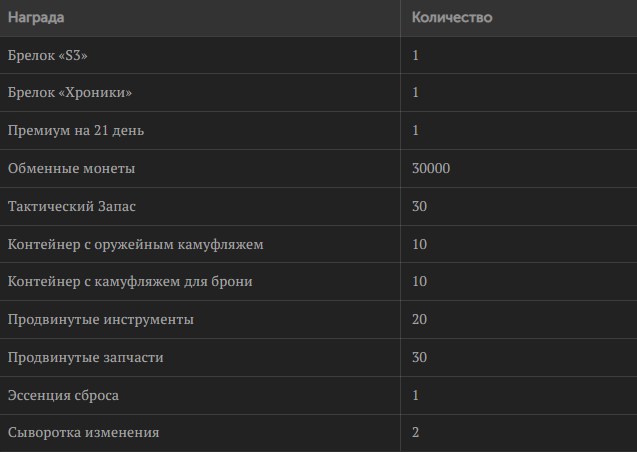Click the Эссенция сброса reward name
Viewport: 637px width, 452px height.
tap(63, 396)
